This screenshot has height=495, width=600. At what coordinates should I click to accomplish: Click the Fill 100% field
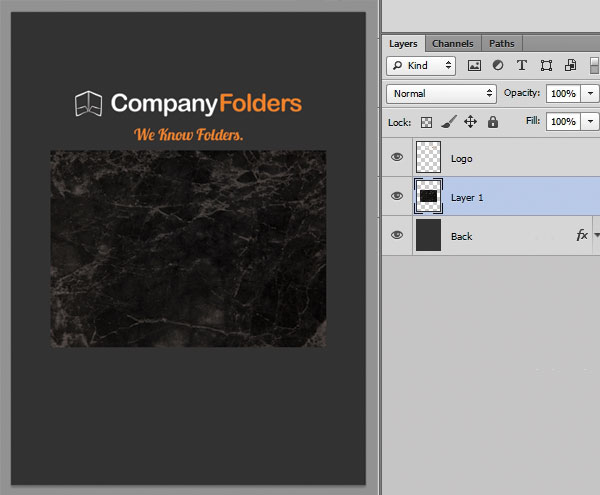[563, 122]
